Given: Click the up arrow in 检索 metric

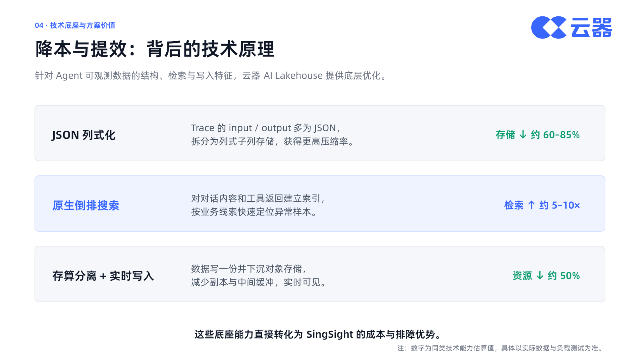Looking at the screenshot, I should (531, 205).
